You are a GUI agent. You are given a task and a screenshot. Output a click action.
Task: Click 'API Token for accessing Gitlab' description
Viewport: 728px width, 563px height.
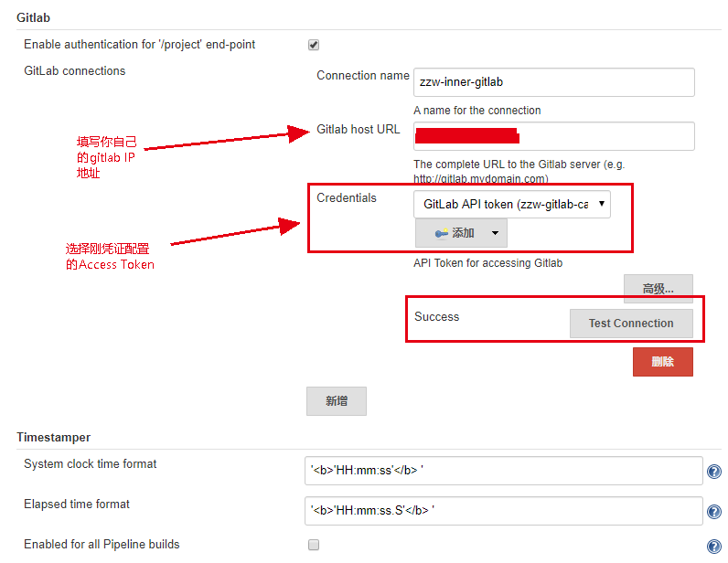pos(488,263)
